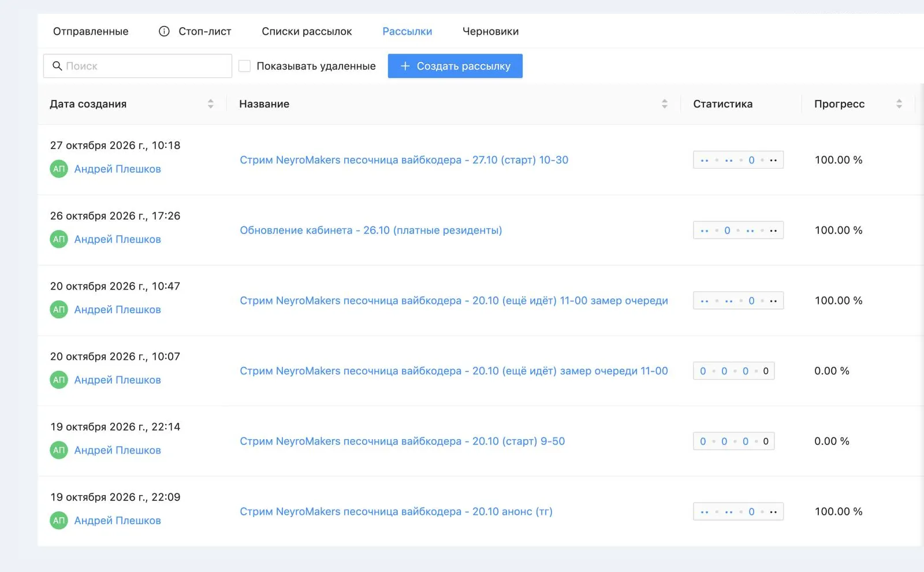The height and width of the screenshot is (572, 924).
Task: Click the info icon next to Стоп-лист
Action: (x=164, y=31)
